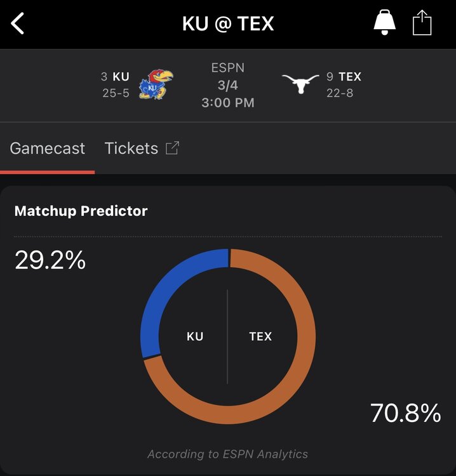Select the KU team name in header
This screenshot has height=476, width=456.
point(121,77)
